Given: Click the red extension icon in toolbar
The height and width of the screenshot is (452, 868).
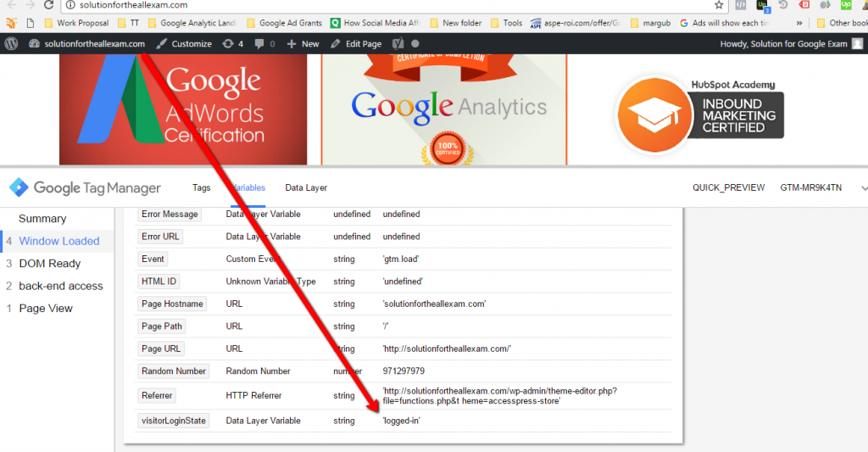Looking at the screenshot, I should click(x=804, y=4).
